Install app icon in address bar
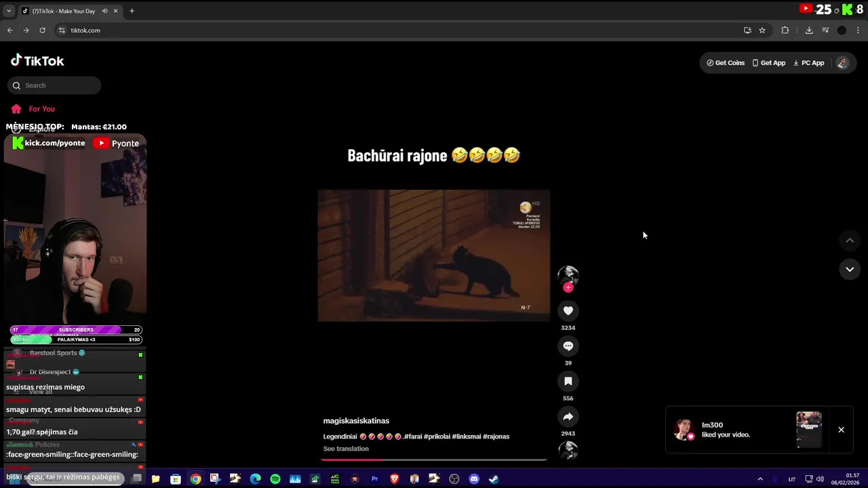The image size is (868, 488). coord(747,30)
